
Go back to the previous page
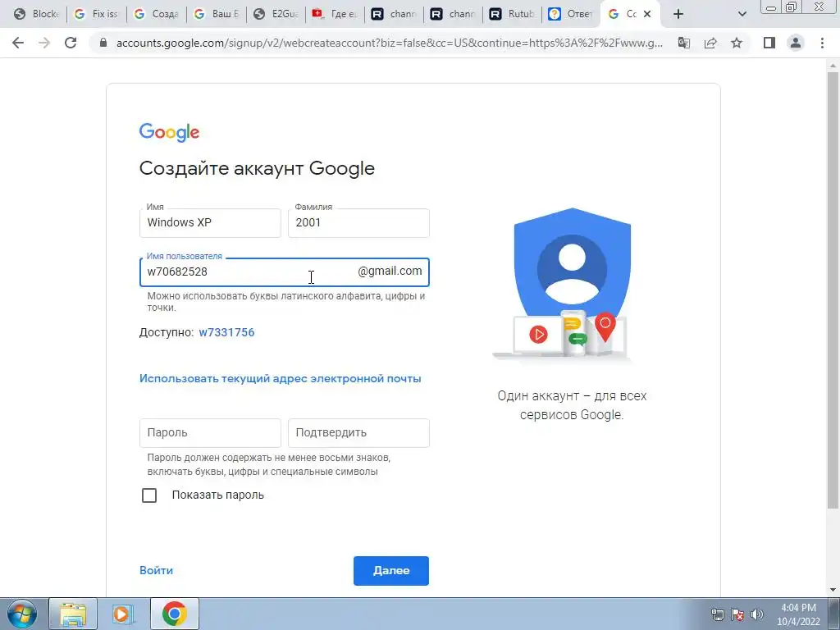18,43
